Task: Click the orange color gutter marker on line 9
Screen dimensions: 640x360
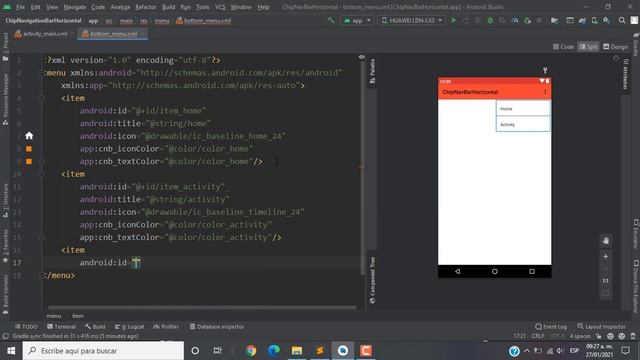Action: point(29,162)
